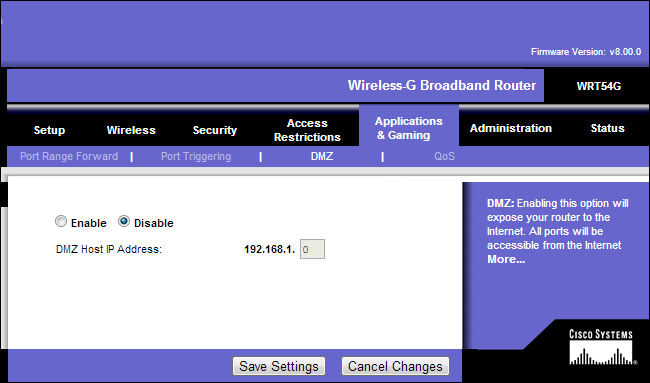Image resolution: width=650 pixels, height=383 pixels.
Task: Go to the QoS subtab
Action: (444, 156)
